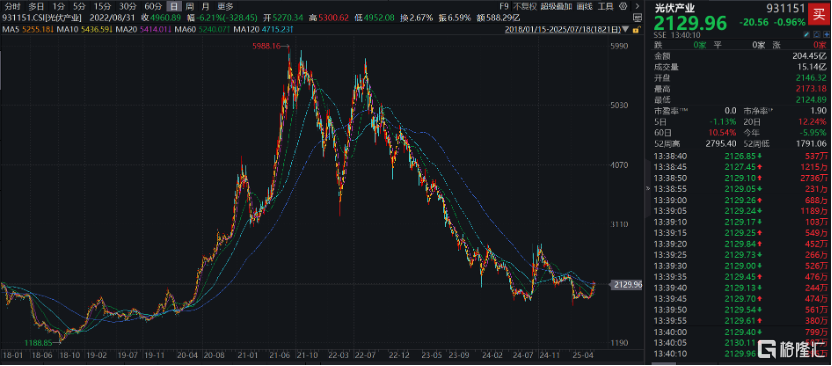Click the add-to-watchlist plus icon
832x366 pixels.
point(827,34)
